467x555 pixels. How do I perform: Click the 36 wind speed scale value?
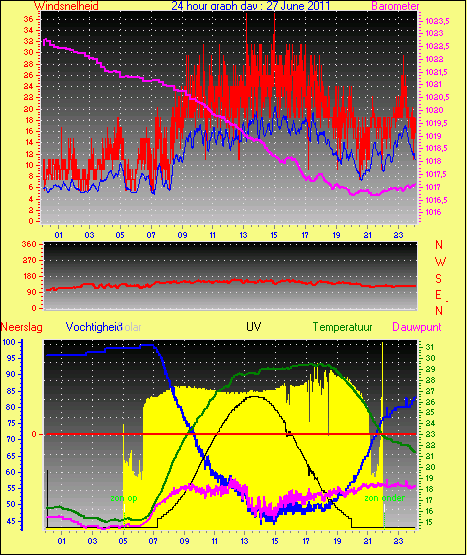pos(28,19)
